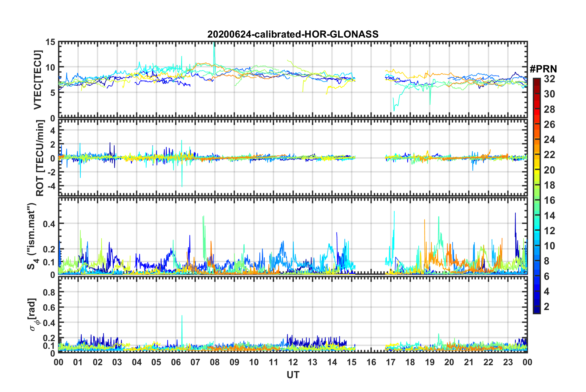Click x-axis tick label 08

click(215, 362)
